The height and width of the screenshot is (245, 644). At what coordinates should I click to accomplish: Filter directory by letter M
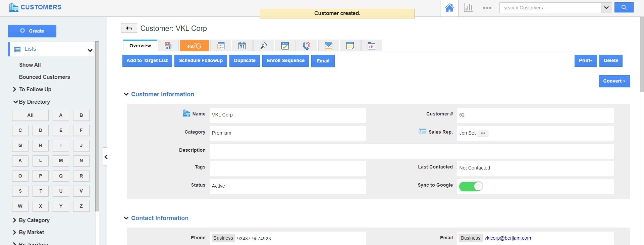click(61, 161)
